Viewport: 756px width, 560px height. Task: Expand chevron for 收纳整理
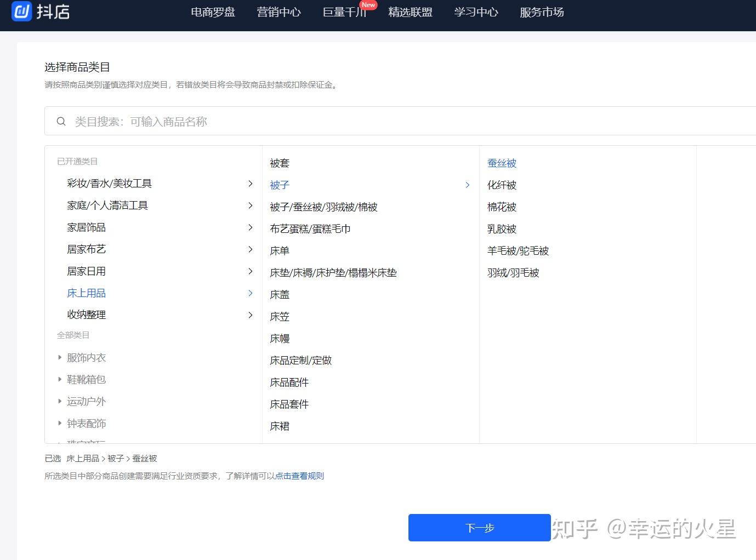(251, 315)
